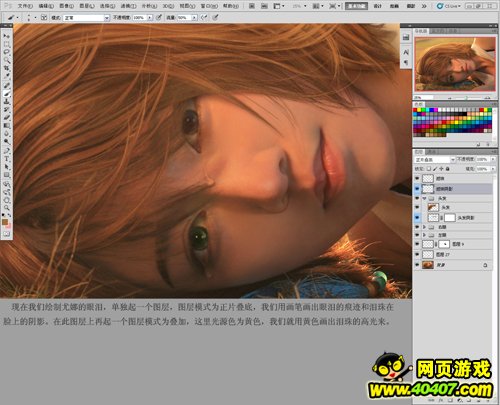Select the Gradient tool

click(x=6, y=126)
